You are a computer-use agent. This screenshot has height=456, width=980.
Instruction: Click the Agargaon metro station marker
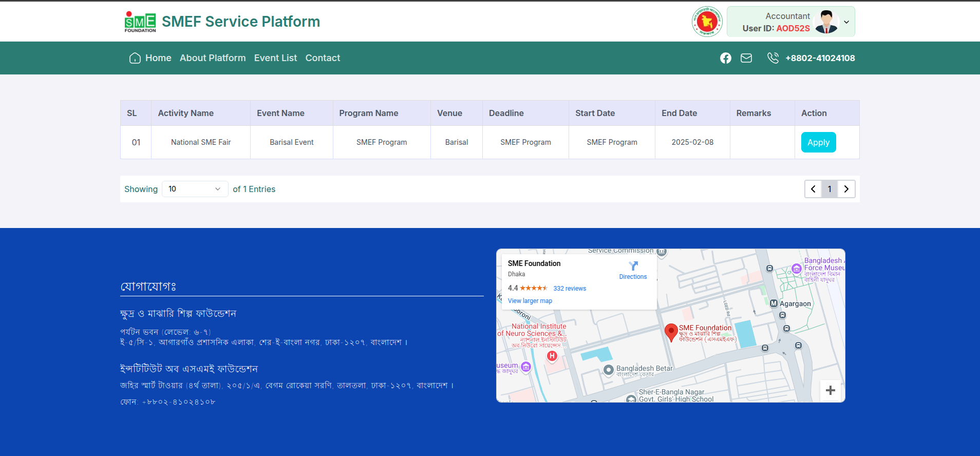[774, 303]
